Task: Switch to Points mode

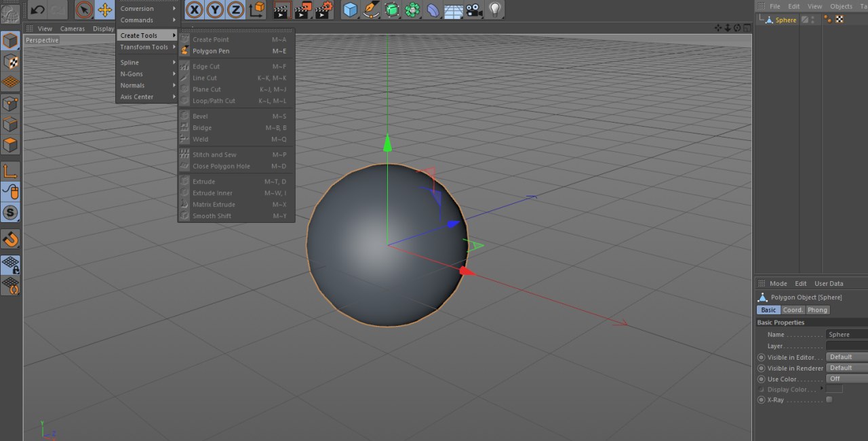Action: point(10,104)
